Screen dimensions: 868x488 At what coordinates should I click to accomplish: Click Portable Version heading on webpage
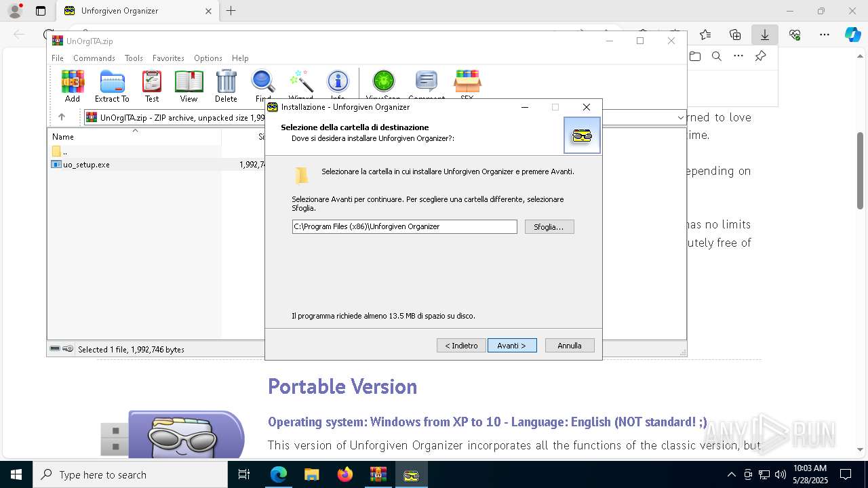tap(342, 386)
